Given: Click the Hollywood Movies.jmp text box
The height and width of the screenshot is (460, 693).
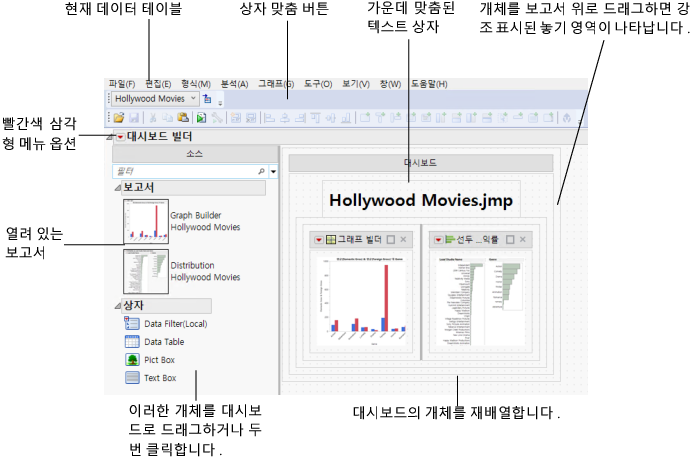Looking at the screenshot, I should (x=421, y=200).
